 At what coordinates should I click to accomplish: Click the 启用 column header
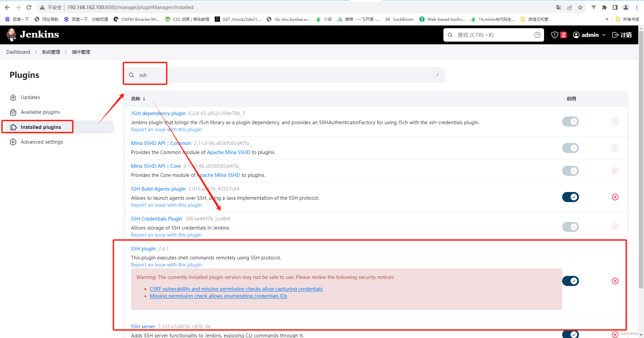tap(571, 99)
